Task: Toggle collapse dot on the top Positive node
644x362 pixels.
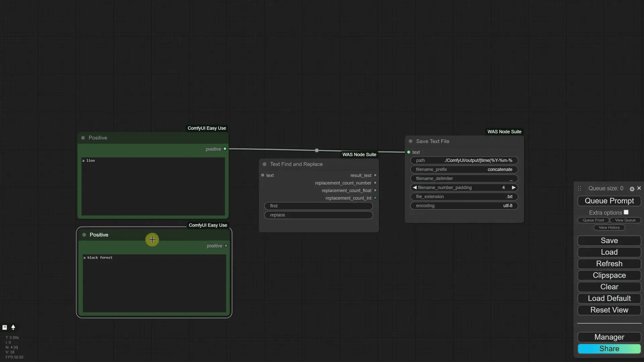Action: 83,138
